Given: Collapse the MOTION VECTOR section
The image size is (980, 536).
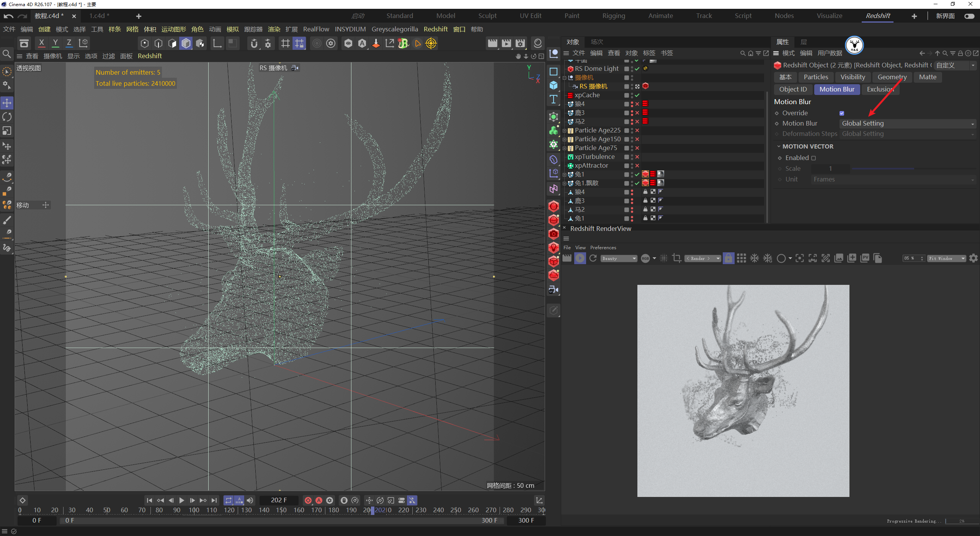Looking at the screenshot, I should point(779,147).
